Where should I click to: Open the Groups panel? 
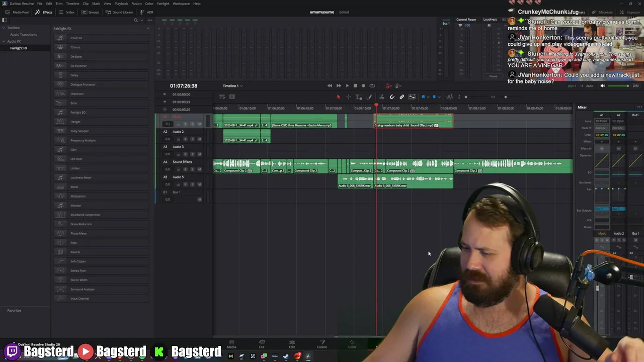[x=91, y=12]
